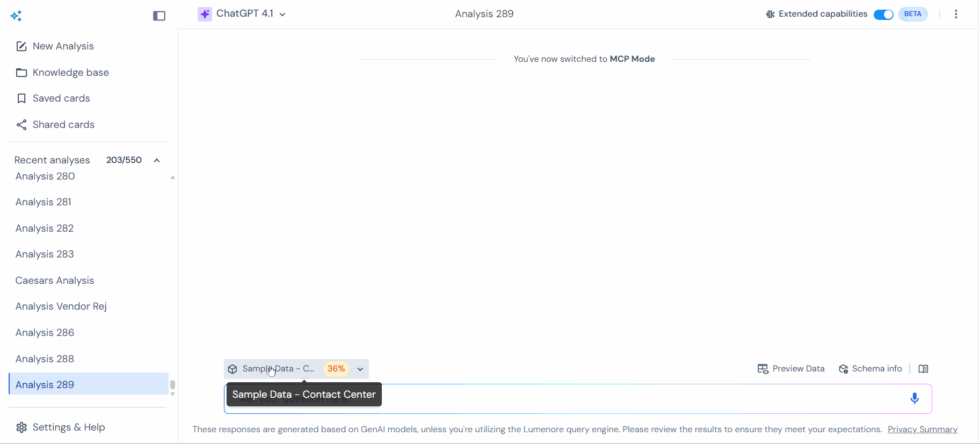The height and width of the screenshot is (444, 980).
Task: Collapse the sidebar with panel icon
Action: [159, 16]
